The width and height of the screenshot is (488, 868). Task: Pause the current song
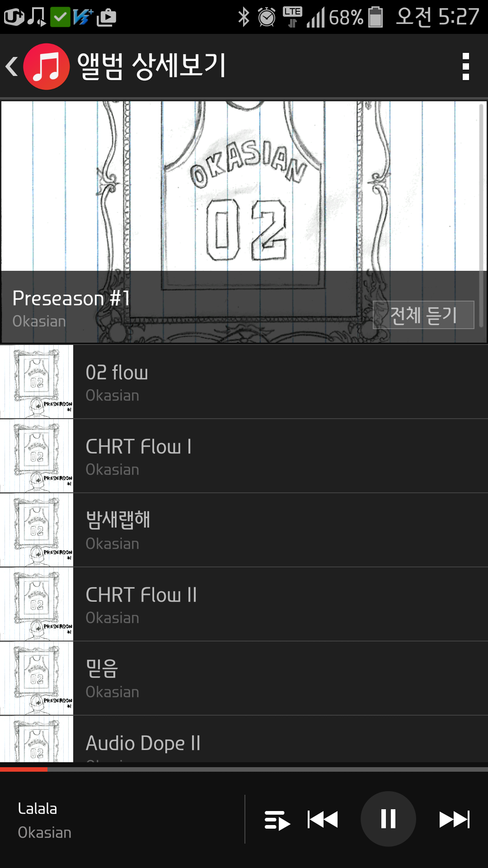pos(388,819)
